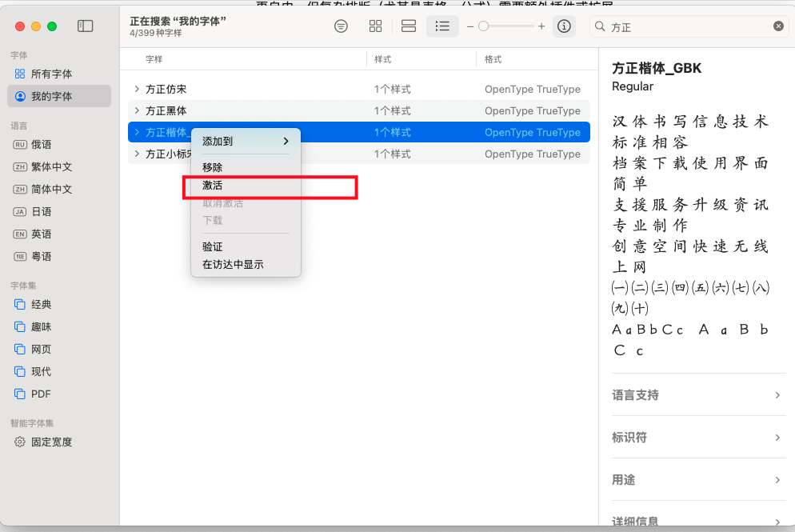Select 在访达中显示 in the context menu
795x532 pixels.
(233, 264)
